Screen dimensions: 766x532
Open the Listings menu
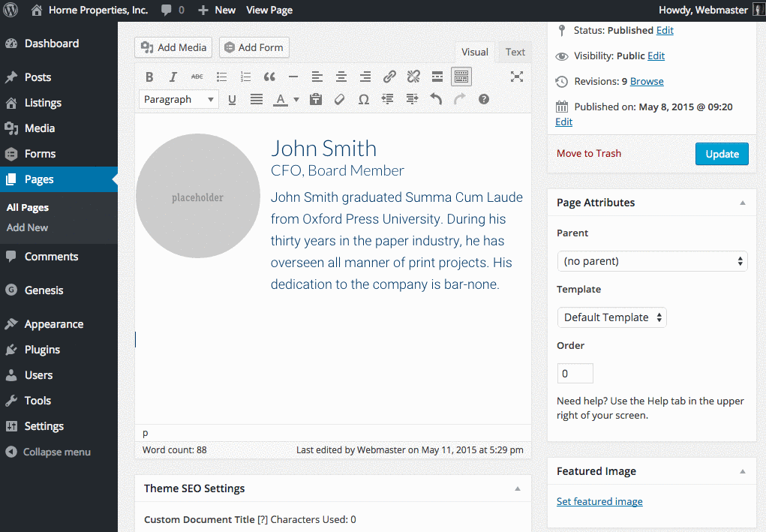[x=59, y=103]
